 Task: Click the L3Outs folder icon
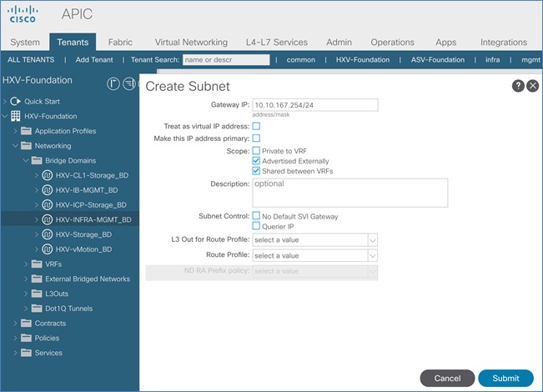click(x=37, y=294)
